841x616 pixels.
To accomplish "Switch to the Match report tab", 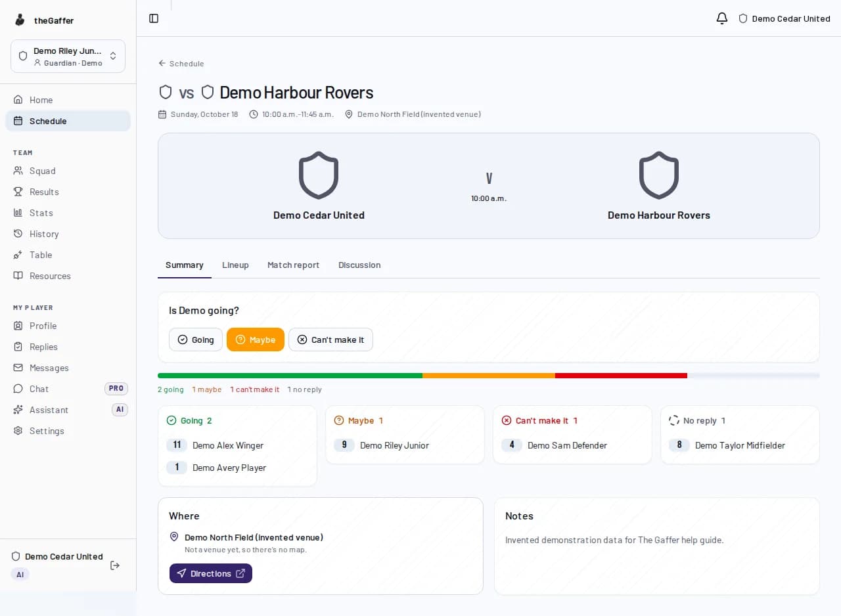I will point(293,265).
